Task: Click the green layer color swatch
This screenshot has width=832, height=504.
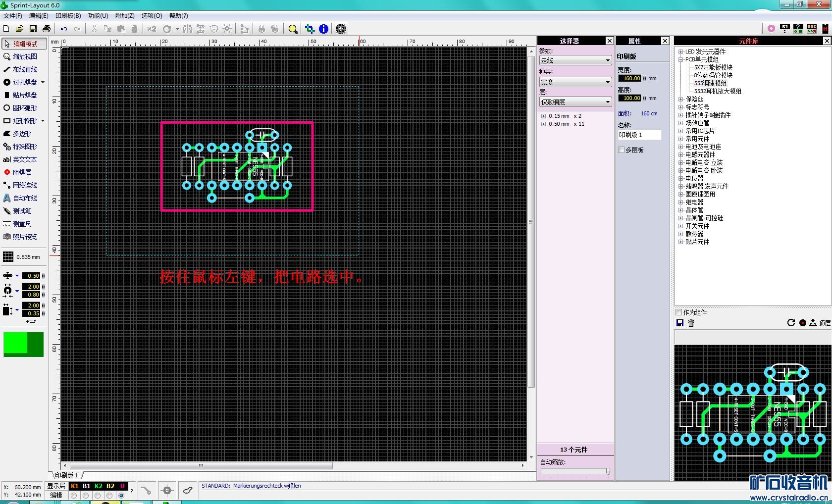Action: pos(23,344)
